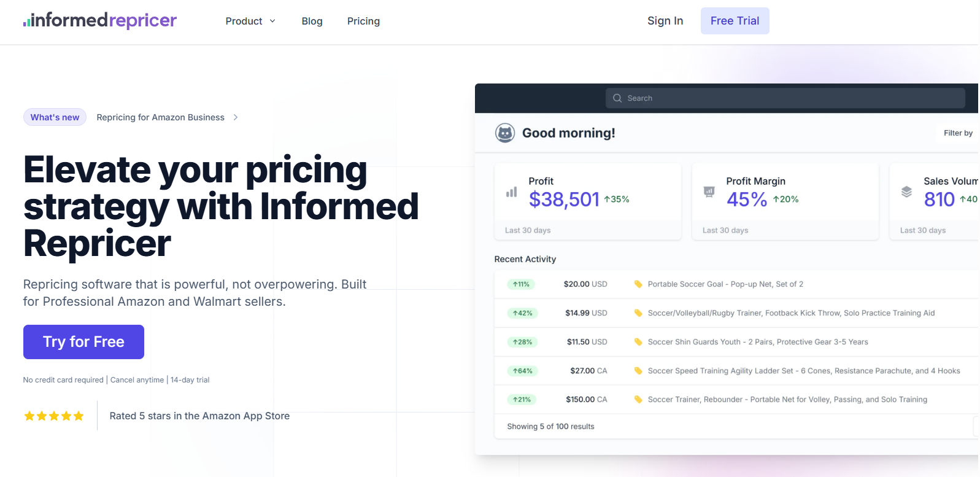980x477 pixels.
Task: Click the What's new badge
Action: coord(55,117)
